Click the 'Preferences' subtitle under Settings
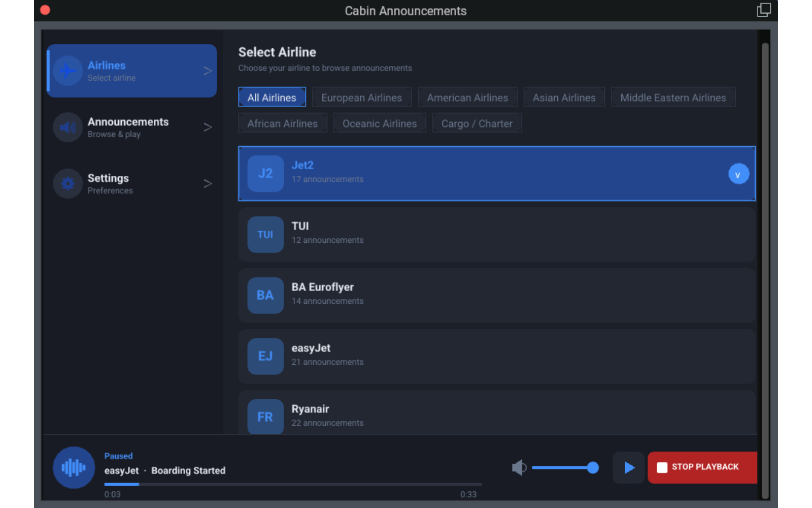 [110, 190]
